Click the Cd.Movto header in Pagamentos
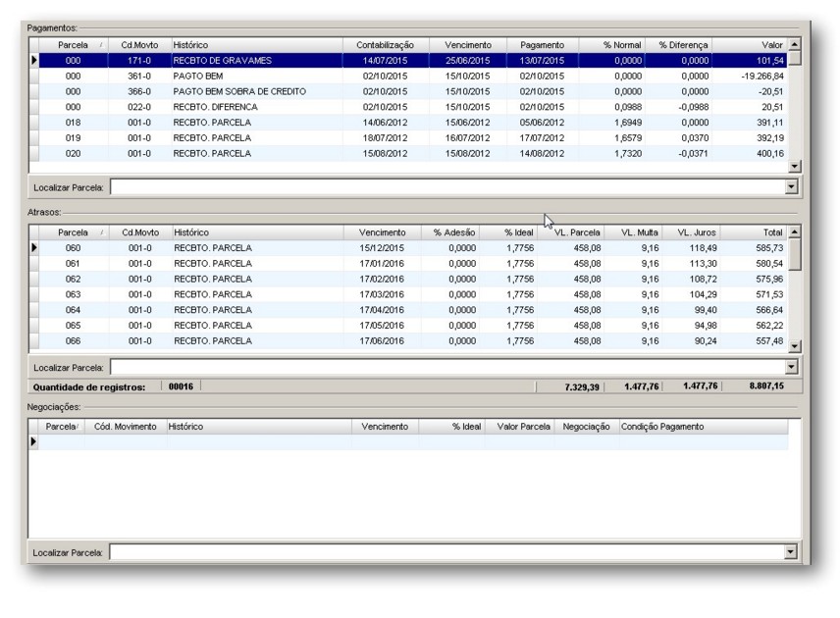 point(139,45)
